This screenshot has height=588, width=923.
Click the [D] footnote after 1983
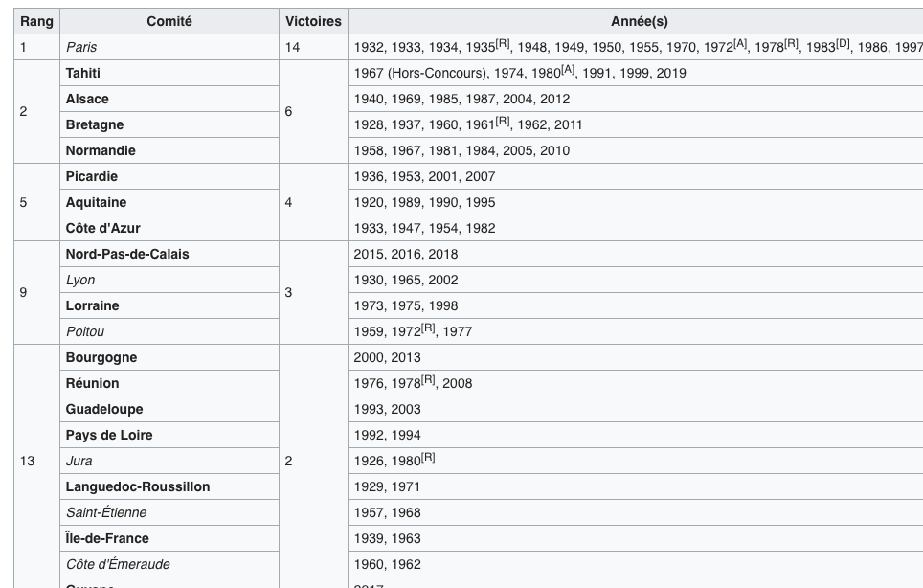[843, 44]
